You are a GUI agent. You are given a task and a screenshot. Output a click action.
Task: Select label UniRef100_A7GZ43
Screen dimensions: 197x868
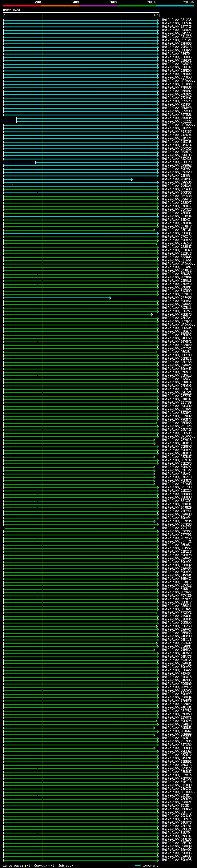coord(177,244)
